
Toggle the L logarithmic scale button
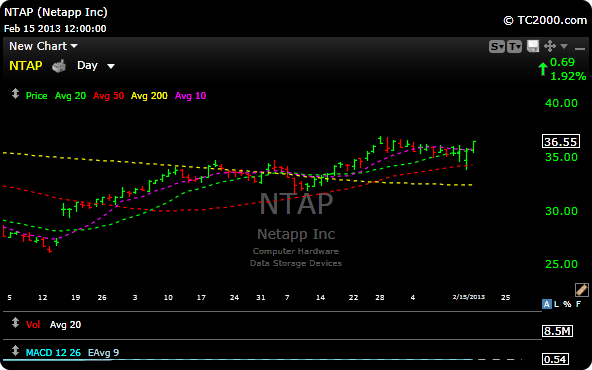coord(557,304)
